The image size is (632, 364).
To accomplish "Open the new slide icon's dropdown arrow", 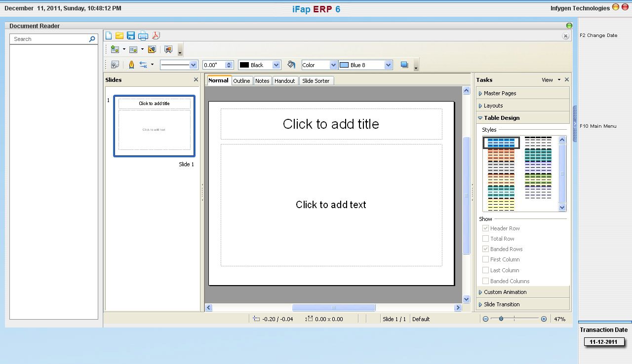I will [124, 49].
